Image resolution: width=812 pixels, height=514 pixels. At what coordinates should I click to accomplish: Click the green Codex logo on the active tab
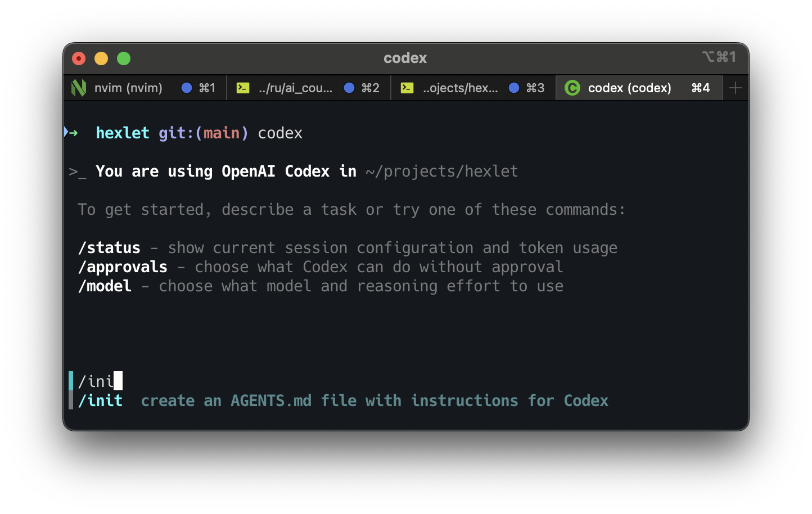[572, 88]
